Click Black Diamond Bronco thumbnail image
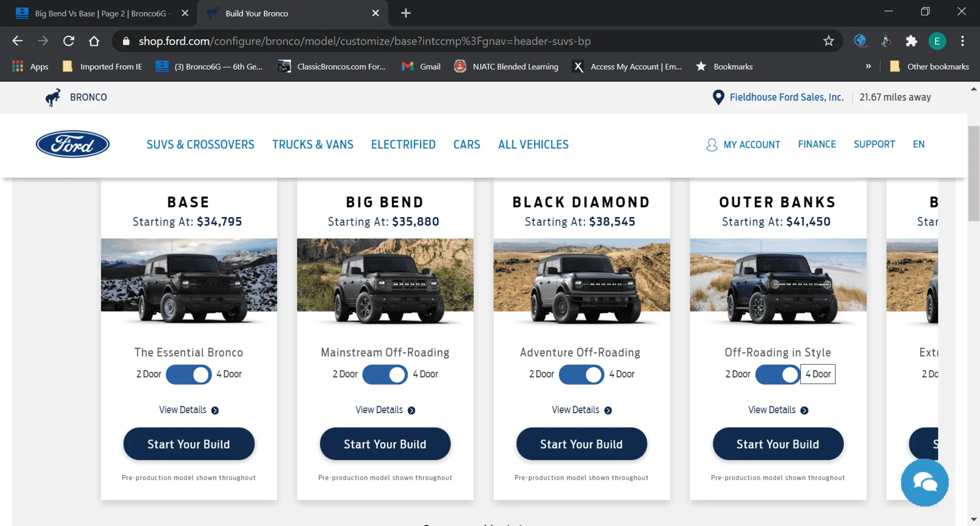The image size is (980, 526). click(x=582, y=281)
